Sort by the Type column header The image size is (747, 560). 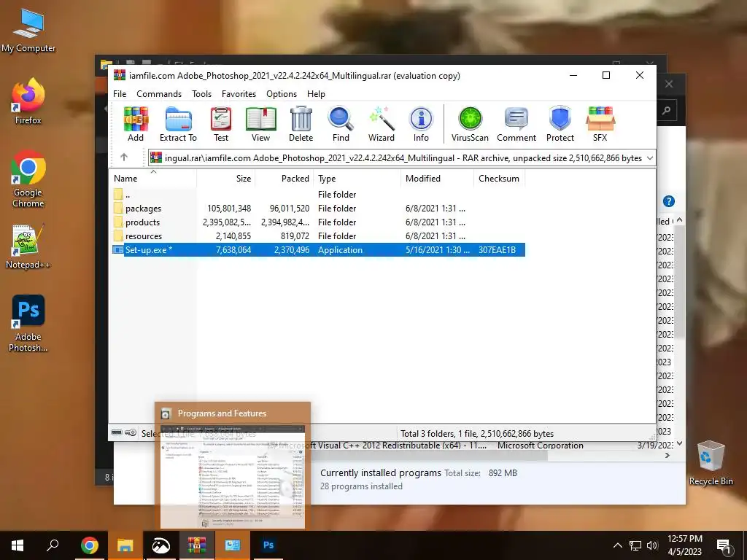coord(357,179)
